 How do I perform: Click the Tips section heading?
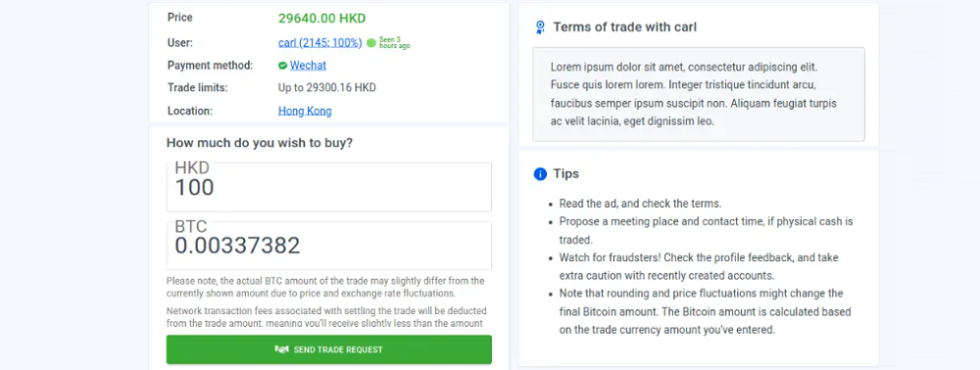(566, 173)
